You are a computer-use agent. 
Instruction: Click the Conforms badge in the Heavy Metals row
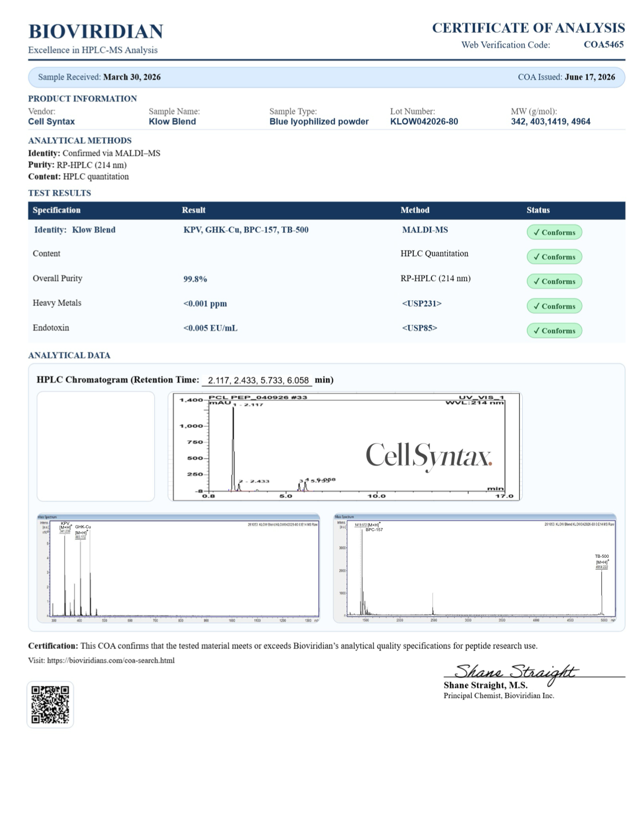coord(554,306)
